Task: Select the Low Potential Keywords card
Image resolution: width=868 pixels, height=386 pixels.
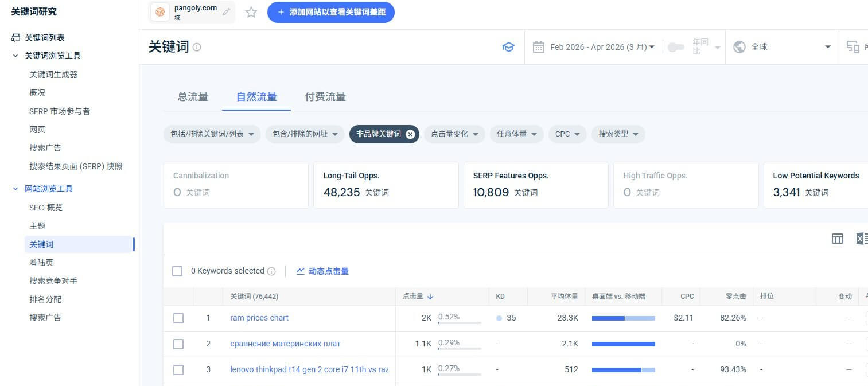Action: 816,185
